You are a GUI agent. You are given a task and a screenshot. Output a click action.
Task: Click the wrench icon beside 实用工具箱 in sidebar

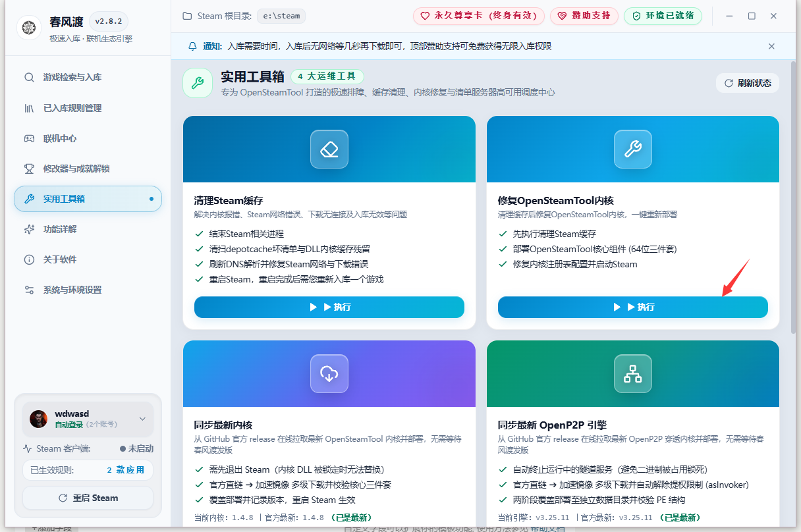coord(29,199)
